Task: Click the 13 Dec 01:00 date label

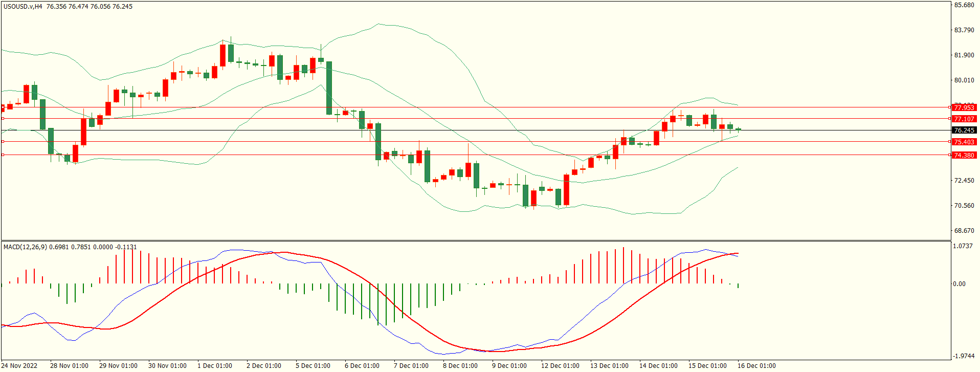Action: coord(609,366)
